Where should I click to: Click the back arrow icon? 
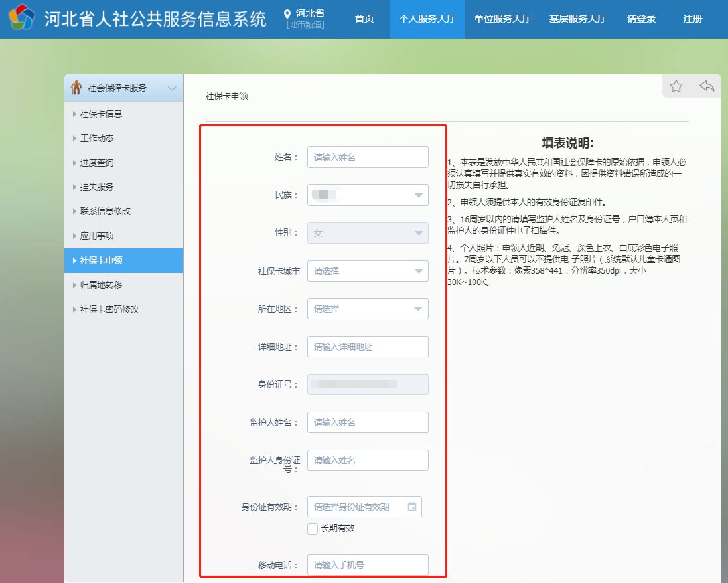tap(707, 86)
